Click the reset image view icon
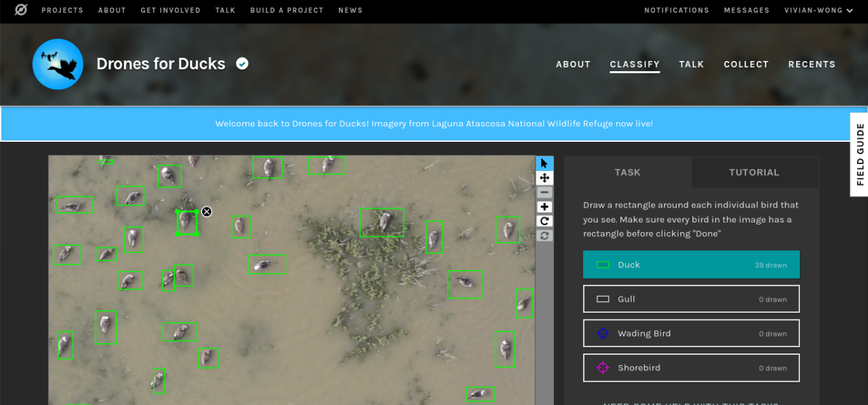 (545, 235)
